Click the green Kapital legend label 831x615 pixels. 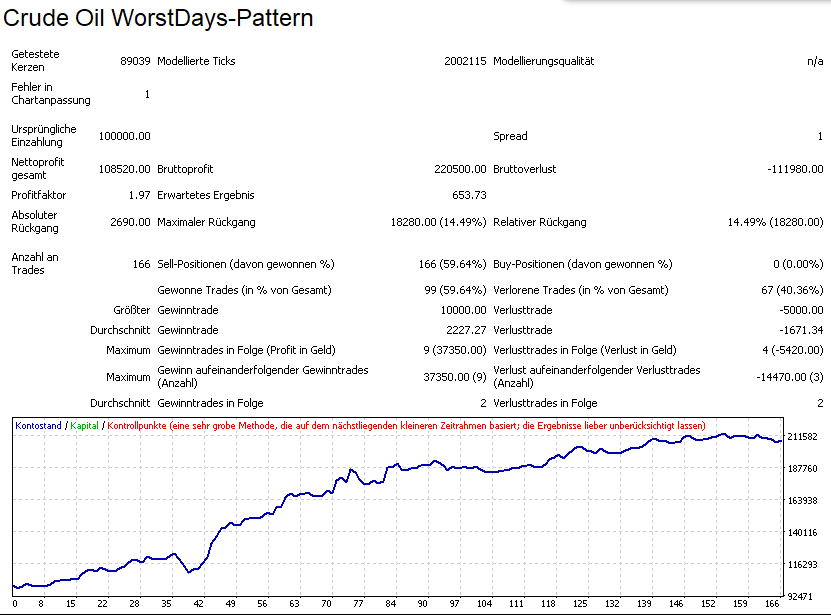click(x=85, y=426)
